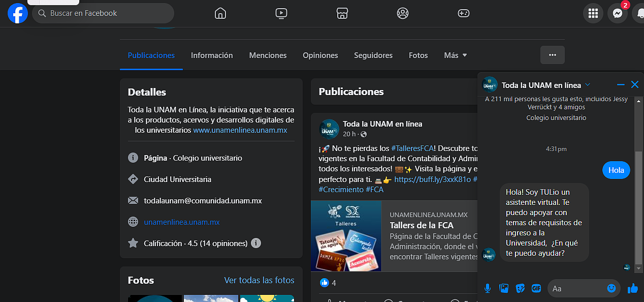Viewport: 644px width, 302px height.
Task: Click the Buscar en Facebook search field
Action: 103,13
